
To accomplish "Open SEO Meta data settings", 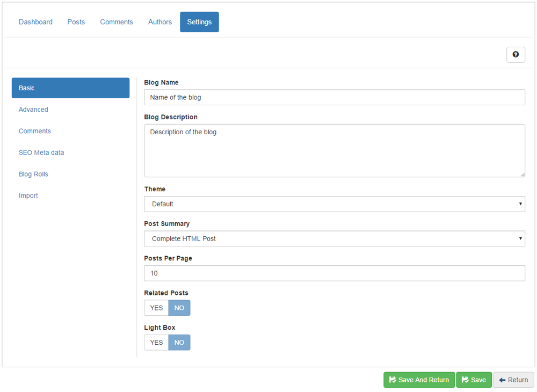I will [x=41, y=153].
